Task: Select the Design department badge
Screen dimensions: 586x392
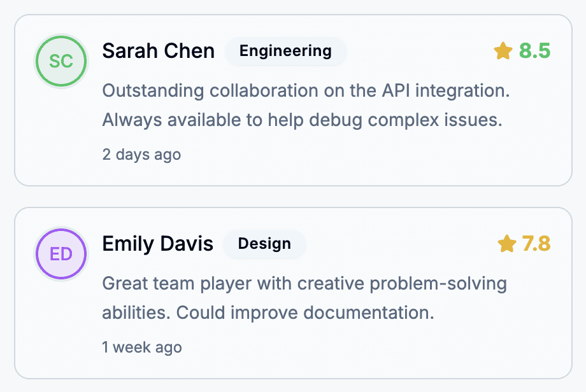Action: [x=264, y=244]
